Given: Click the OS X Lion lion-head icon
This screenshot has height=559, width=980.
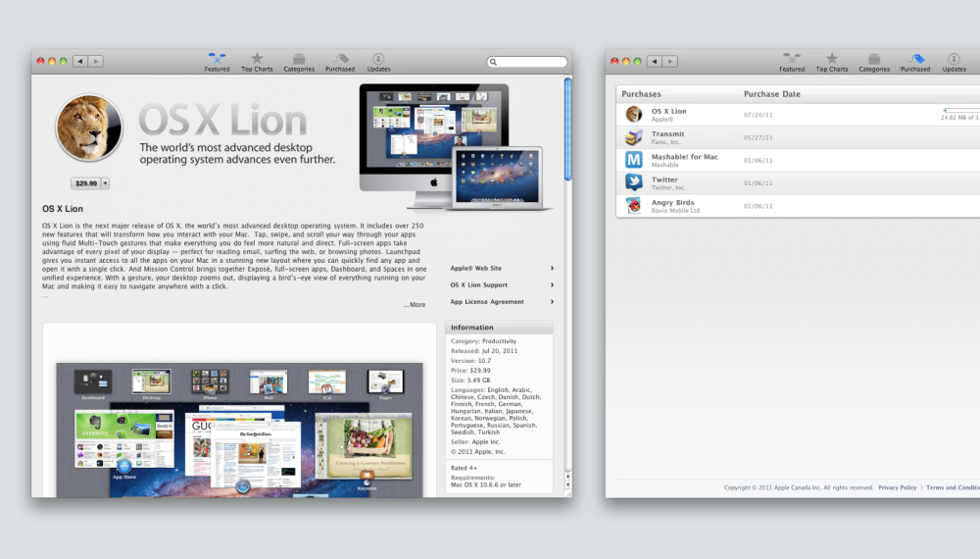Looking at the screenshot, I should (x=89, y=127).
